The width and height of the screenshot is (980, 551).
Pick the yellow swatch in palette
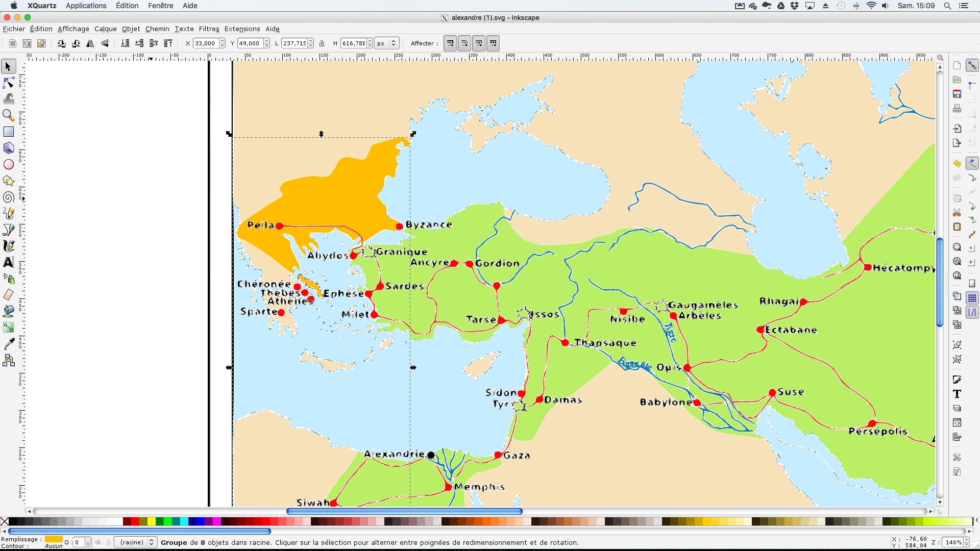tap(152, 521)
